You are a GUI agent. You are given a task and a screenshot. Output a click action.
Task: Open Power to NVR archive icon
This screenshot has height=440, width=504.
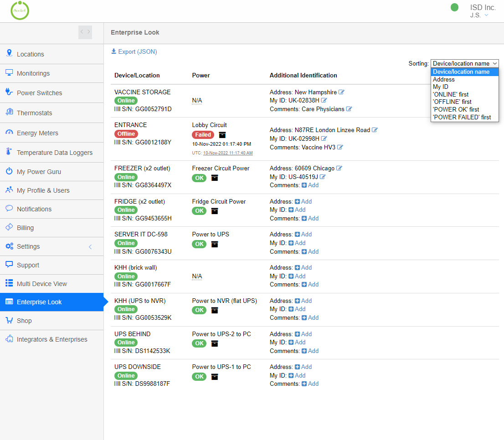point(214,310)
